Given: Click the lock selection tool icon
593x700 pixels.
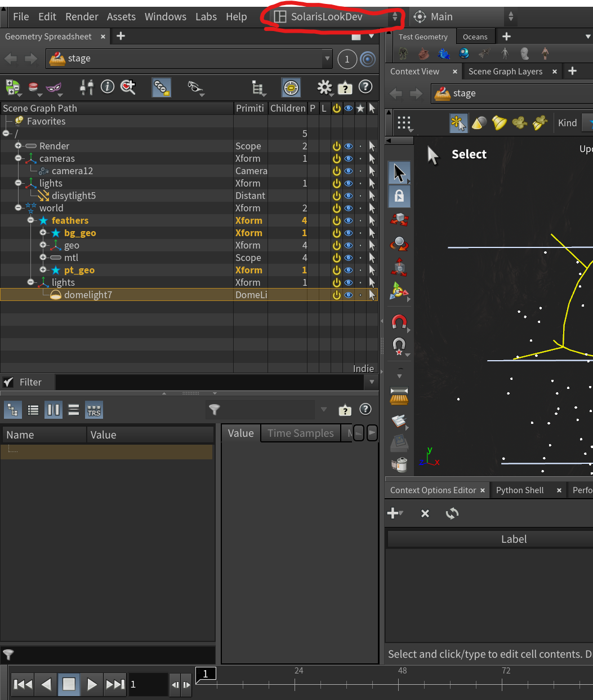Looking at the screenshot, I should (x=399, y=196).
